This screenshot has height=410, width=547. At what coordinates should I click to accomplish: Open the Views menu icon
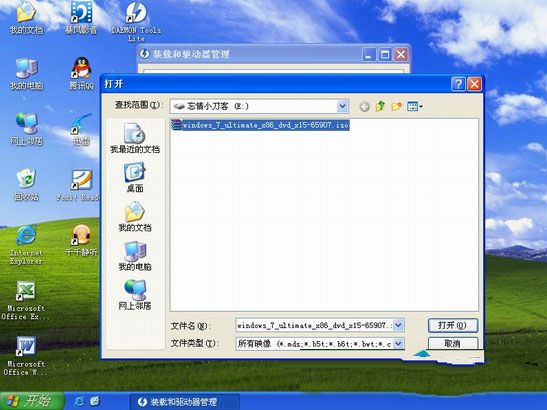[415, 106]
